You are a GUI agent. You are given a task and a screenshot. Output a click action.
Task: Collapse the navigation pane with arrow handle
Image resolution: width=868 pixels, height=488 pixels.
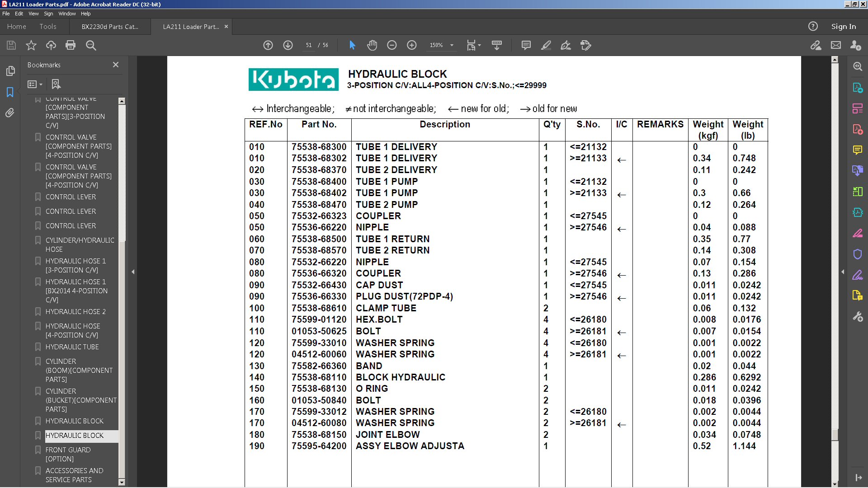[x=133, y=272]
